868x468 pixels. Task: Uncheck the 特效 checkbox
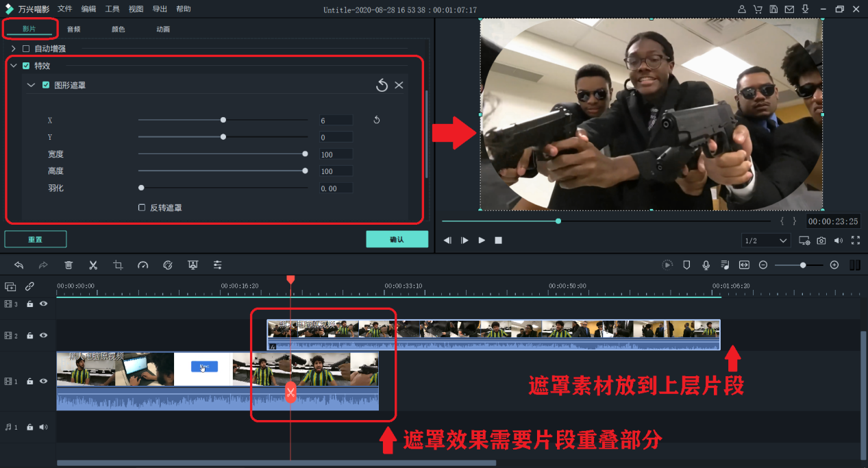pyautogui.click(x=25, y=66)
